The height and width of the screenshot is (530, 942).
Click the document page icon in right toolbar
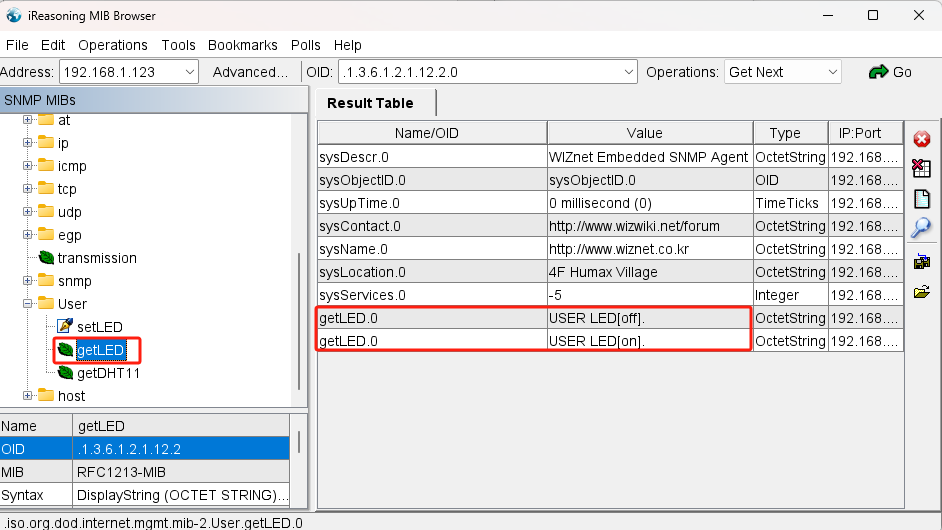coord(922,198)
